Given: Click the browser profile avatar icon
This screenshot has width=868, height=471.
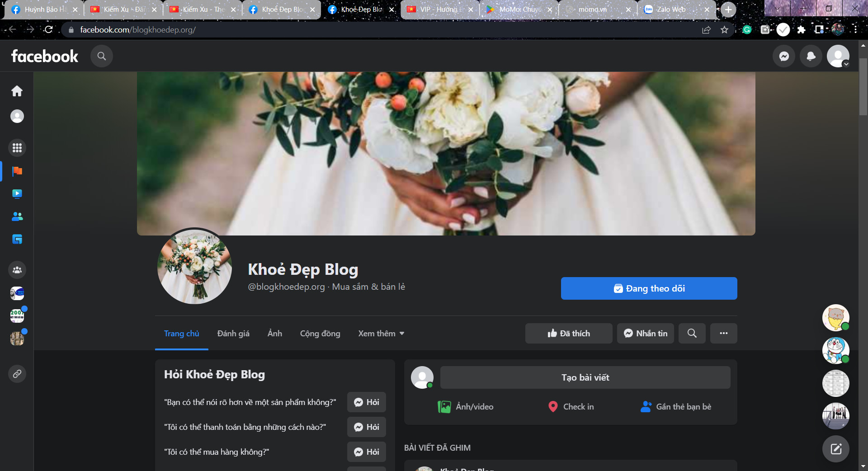Looking at the screenshot, I should pyautogui.click(x=837, y=30).
